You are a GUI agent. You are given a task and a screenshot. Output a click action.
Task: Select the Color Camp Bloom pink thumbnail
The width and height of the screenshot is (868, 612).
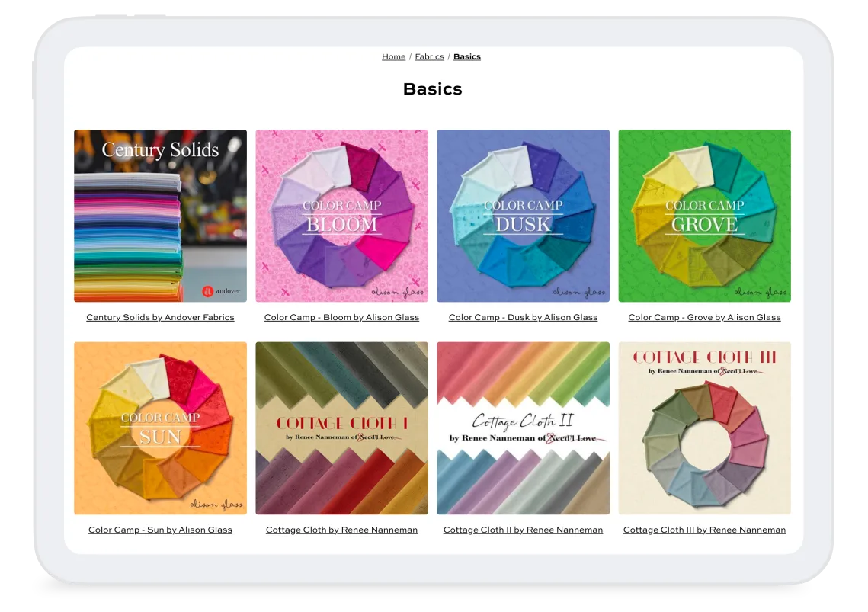pos(341,216)
